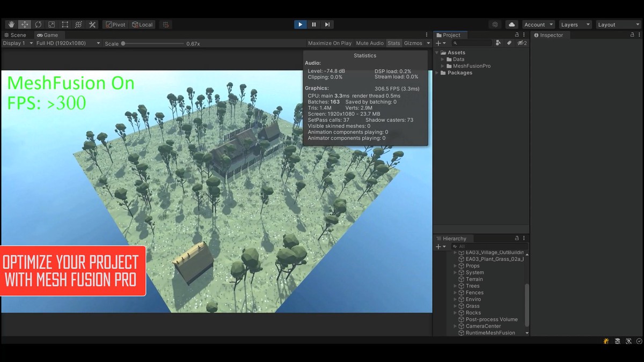Select the Scale tool
This screenshot has height=362, width=644.
tap(52, 25)
